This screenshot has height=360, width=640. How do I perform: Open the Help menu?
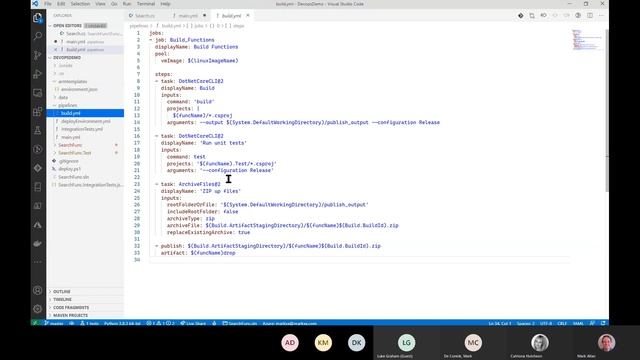click(x=165, y=4)
